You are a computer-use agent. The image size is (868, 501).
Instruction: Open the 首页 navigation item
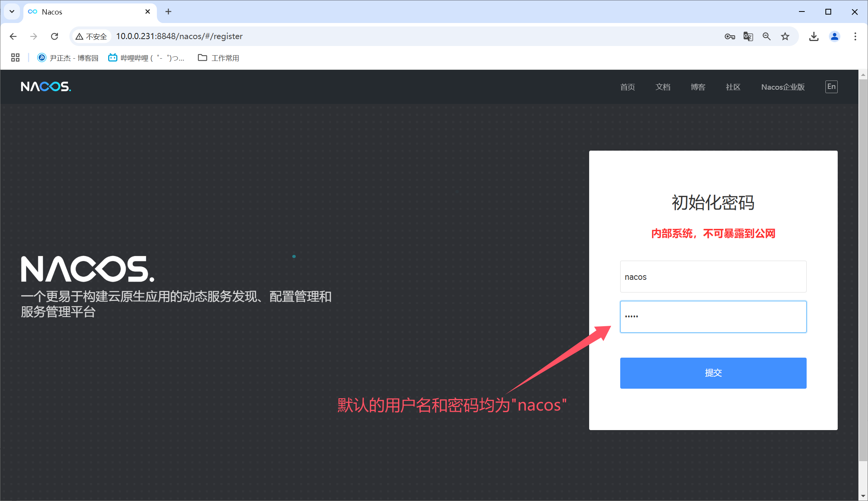(x=628, y=87)
